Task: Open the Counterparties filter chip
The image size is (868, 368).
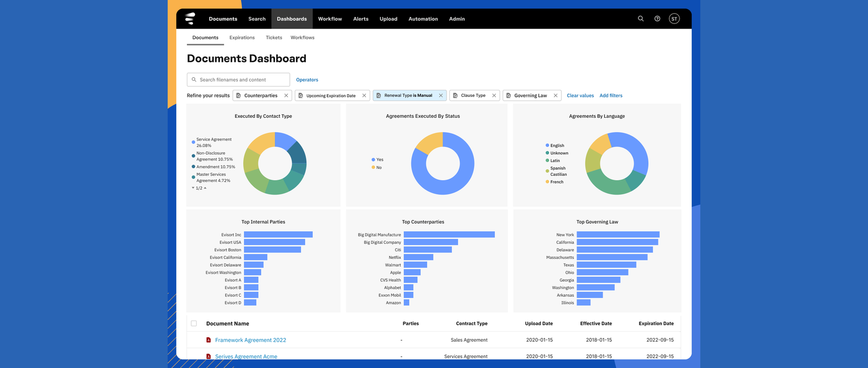Action: point(262,95)
